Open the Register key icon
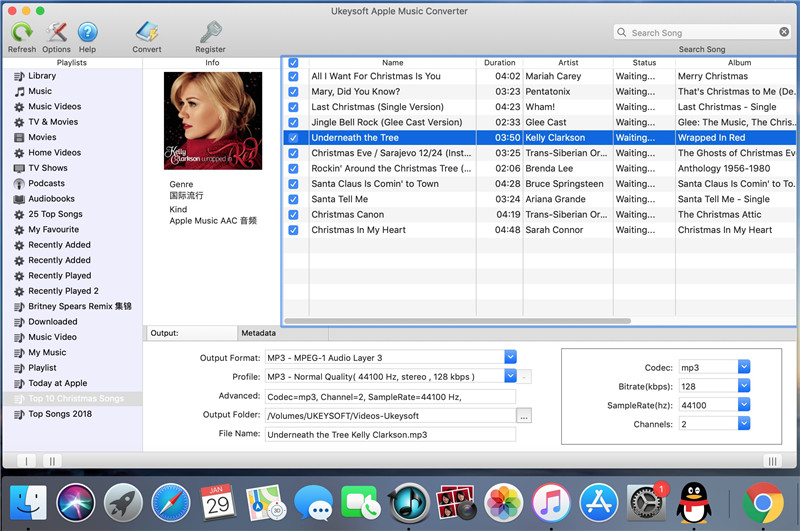The width and height of the screenshot is (800, 531). click(x=210, y=32)
